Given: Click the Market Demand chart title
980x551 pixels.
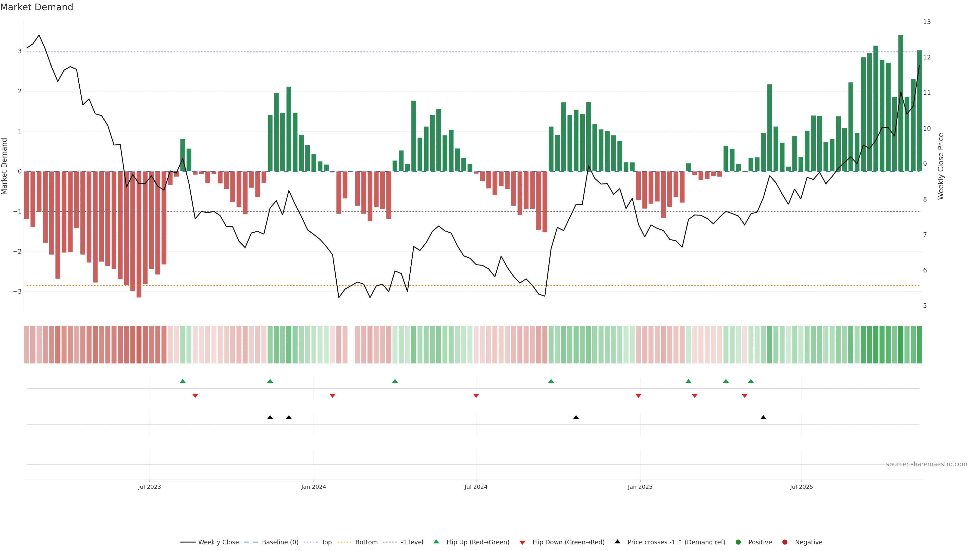Looking at the screenshot, I should (x=36, y=7).
